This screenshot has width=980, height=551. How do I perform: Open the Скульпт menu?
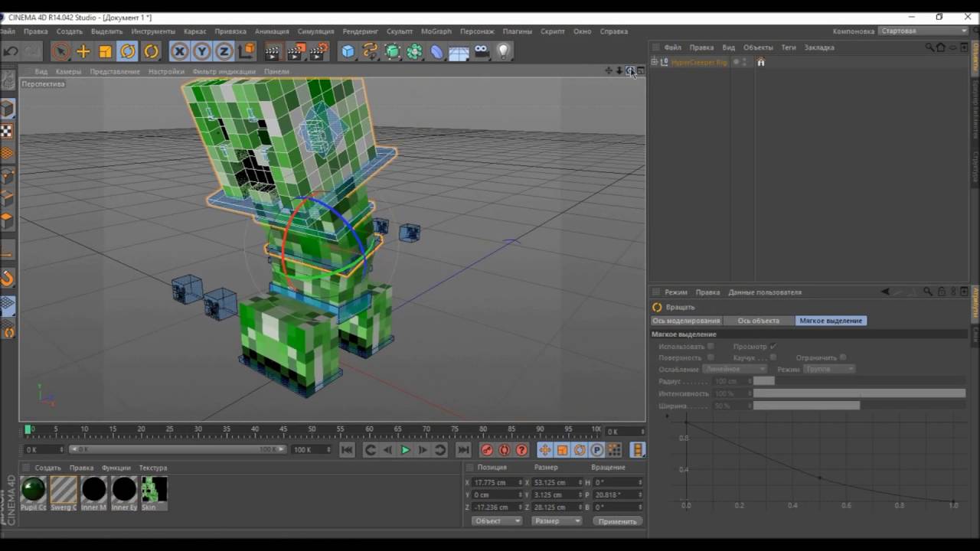(400, 31)
